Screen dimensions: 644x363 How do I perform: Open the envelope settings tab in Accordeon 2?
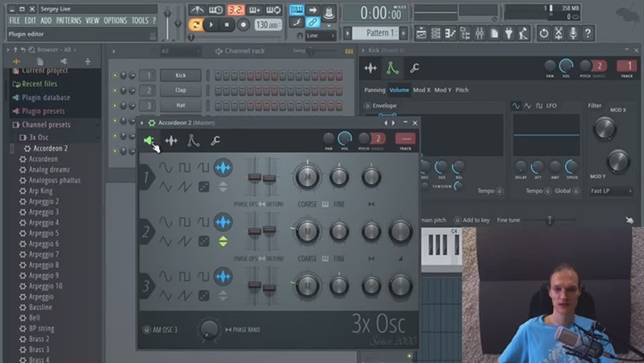point(193,141)
